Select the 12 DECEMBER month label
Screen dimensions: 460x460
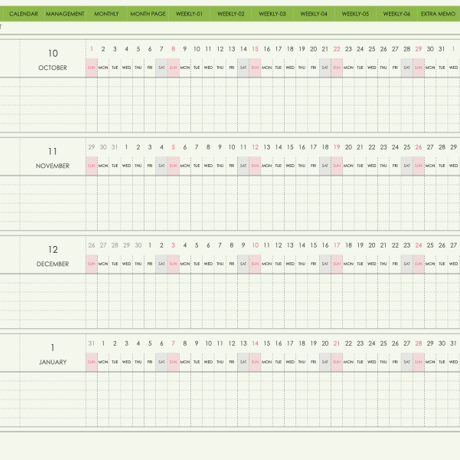click(x=53, y=256)
